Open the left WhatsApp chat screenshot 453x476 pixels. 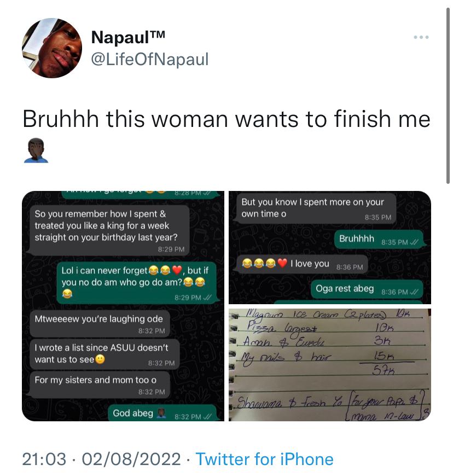pyautogui.click(x=123, y=306)
